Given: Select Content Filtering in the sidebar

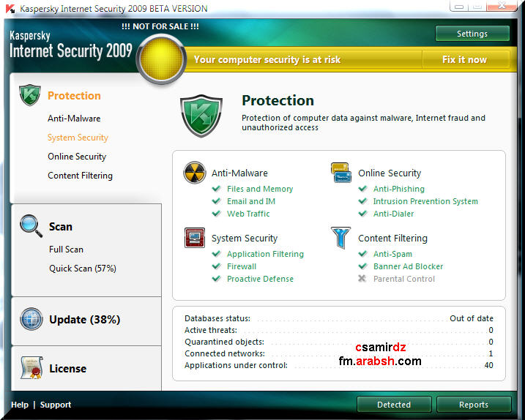Looking at the screenshot, I should tap(80, 176).
